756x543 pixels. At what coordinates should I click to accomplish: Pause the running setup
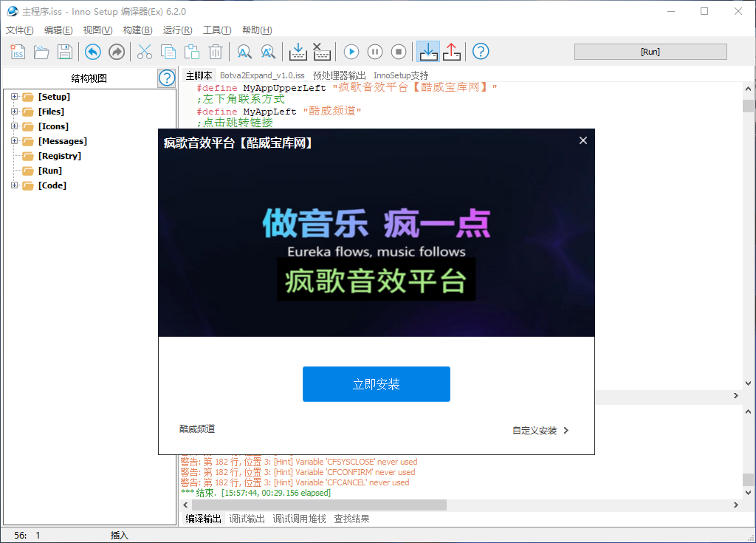pyautogui.click(x=374, y=52)
